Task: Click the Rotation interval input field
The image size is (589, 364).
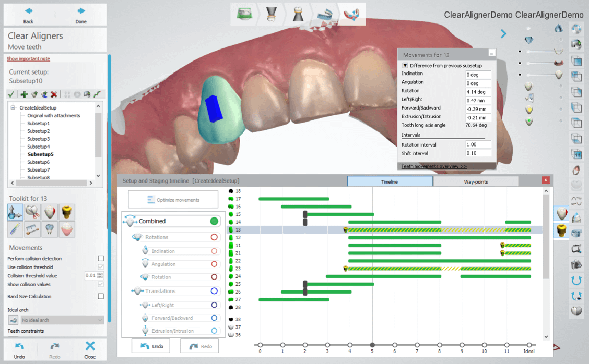Action: pyautogui.click(x=478, y=144)
